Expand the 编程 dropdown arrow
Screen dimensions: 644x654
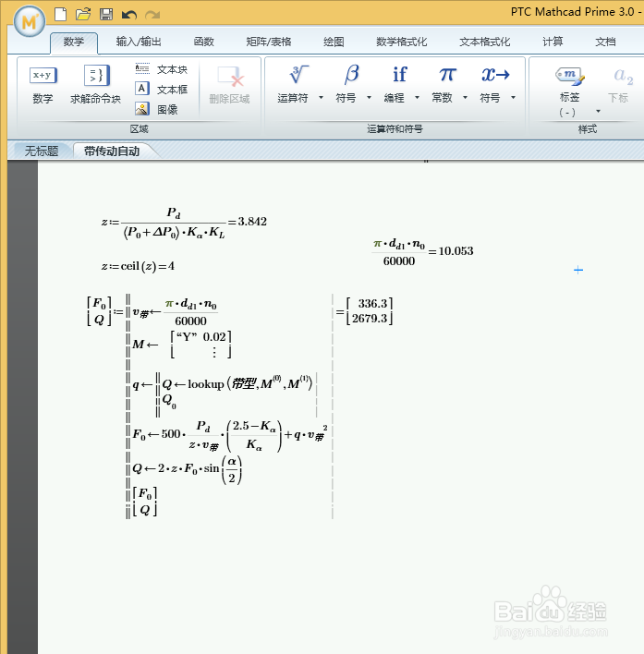point(417,98)
